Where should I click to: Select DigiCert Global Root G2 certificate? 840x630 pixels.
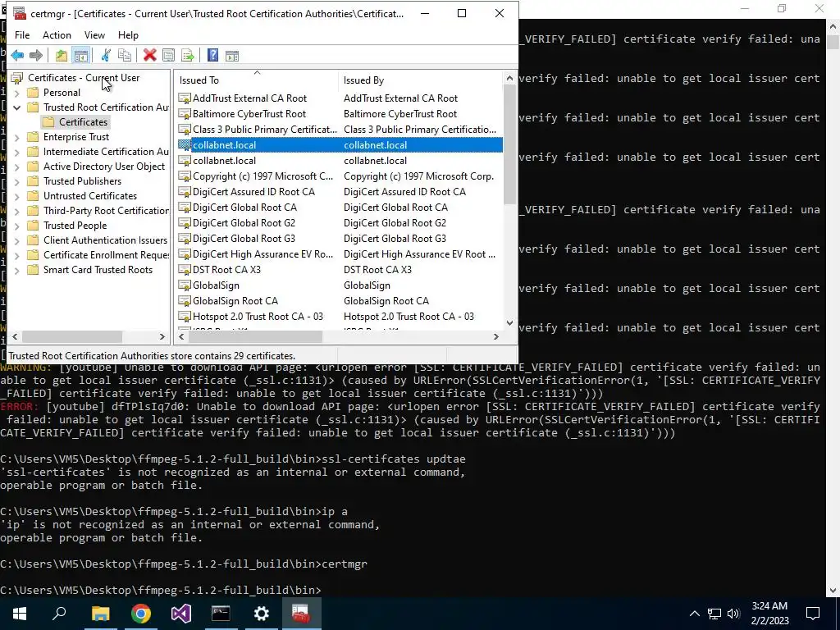tap(340, 223)
